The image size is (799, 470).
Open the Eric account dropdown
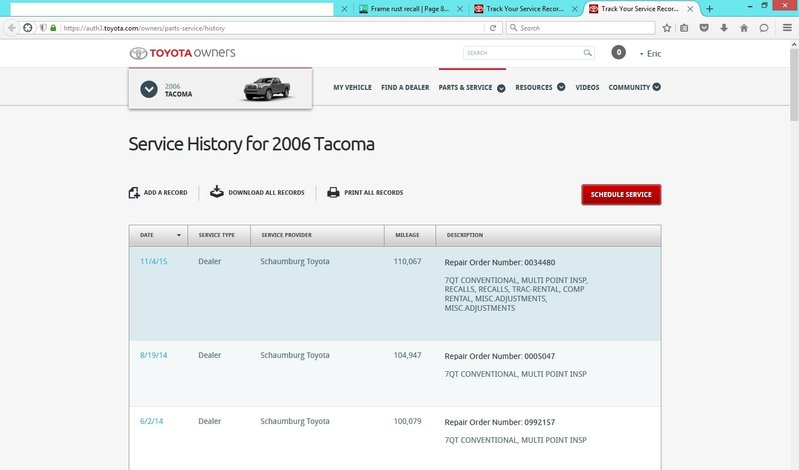tap(651, 54)
